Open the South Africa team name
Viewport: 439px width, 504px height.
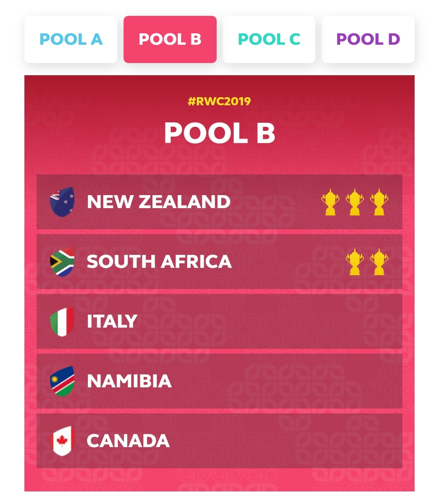point(159,262)
